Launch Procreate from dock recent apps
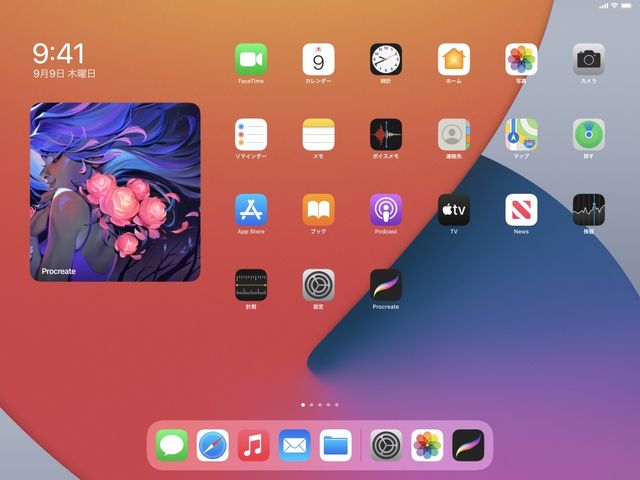 [468, 445]
